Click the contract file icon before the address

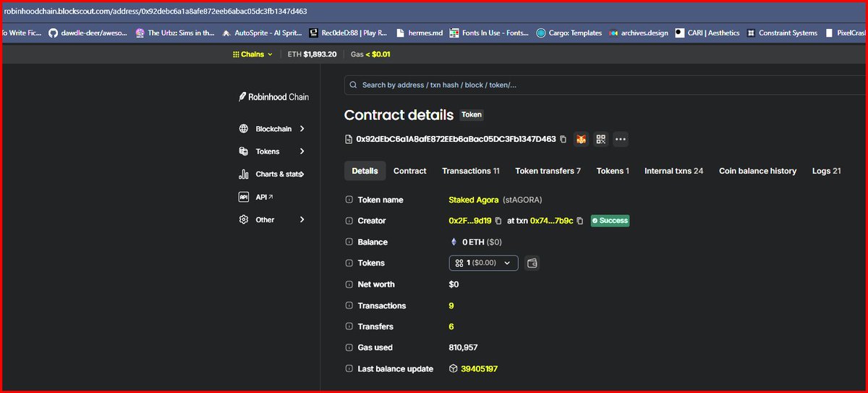(x=349, y=139)
